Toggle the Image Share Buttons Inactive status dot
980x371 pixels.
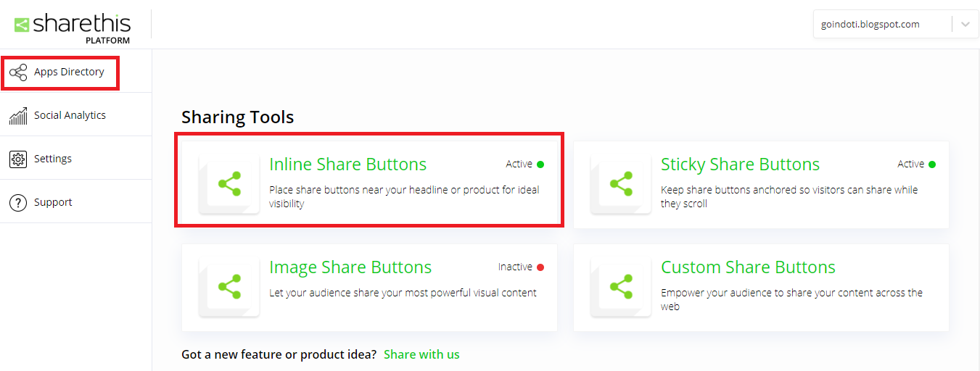click(x=540, y=267)
